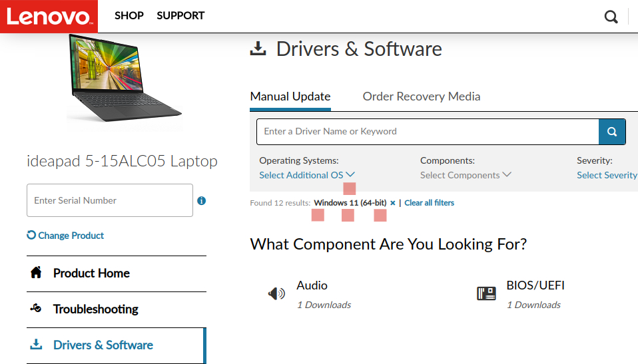Expand the Select Components dropdown
The width and height of the screenshot is (638, 364).
point(466,175)
